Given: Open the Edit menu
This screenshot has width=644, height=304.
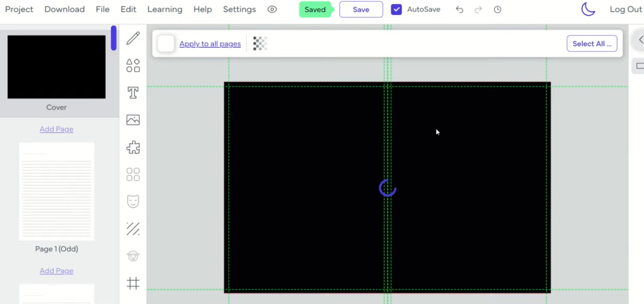Looking at the screenshot, I should pos(129,9).
